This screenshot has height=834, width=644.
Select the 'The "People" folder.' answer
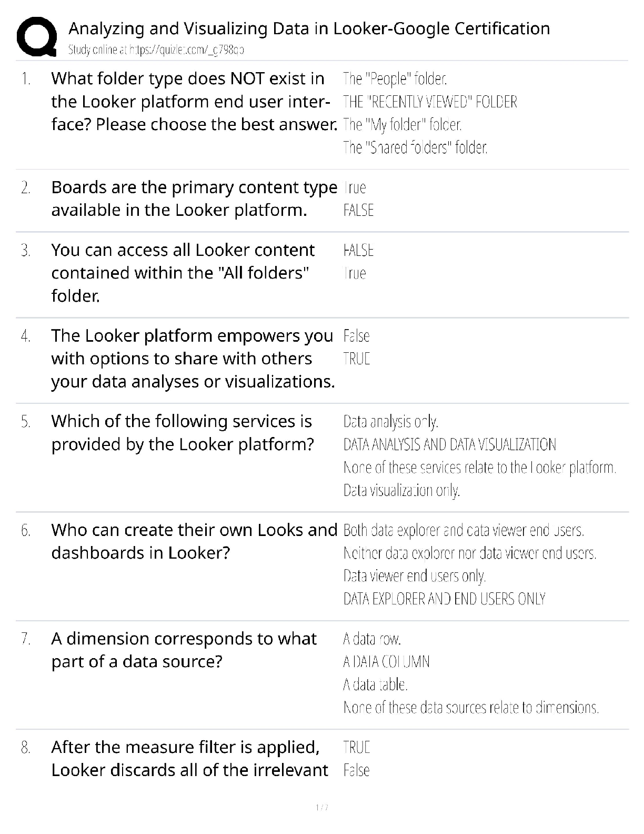coord(395,79)
